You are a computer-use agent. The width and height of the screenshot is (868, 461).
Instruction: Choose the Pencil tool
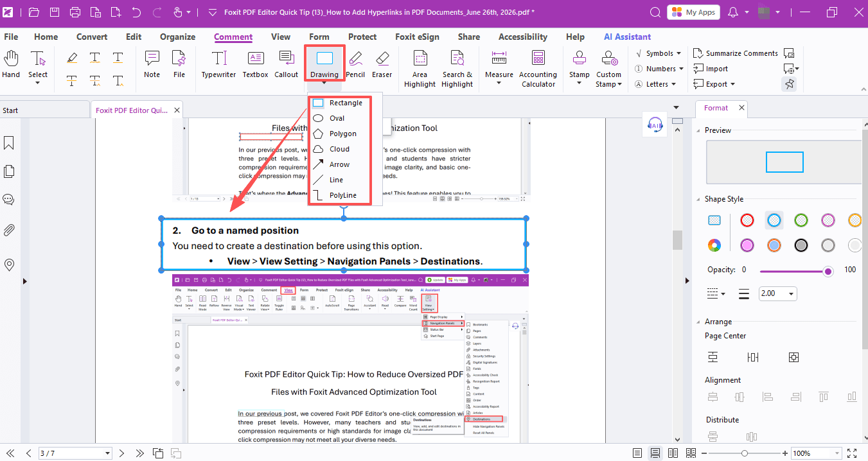[355, 65]
